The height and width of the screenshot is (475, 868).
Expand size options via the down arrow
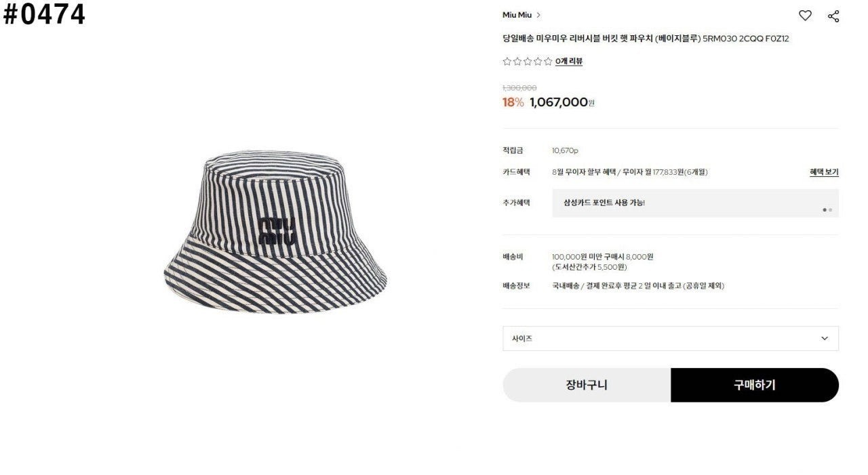click(x=825, y=338)
